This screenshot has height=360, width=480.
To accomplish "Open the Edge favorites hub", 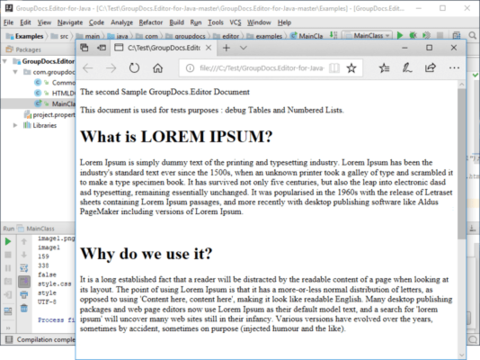I will coord(384,68).
